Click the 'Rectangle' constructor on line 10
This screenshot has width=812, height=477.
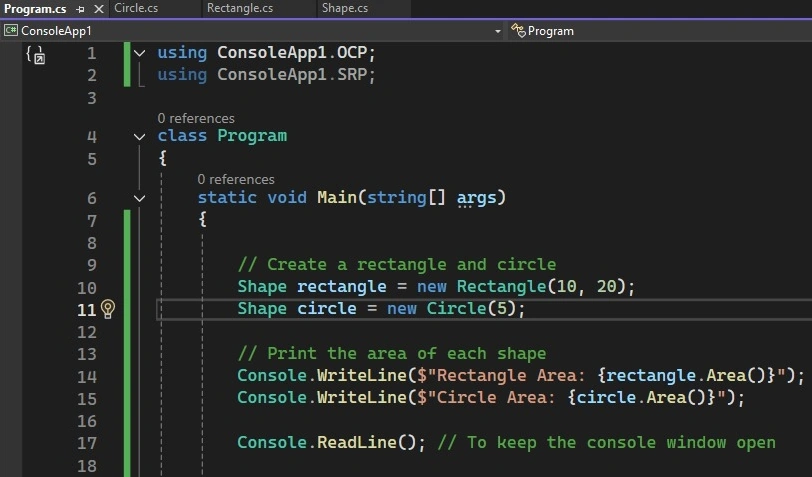(501, 286)
